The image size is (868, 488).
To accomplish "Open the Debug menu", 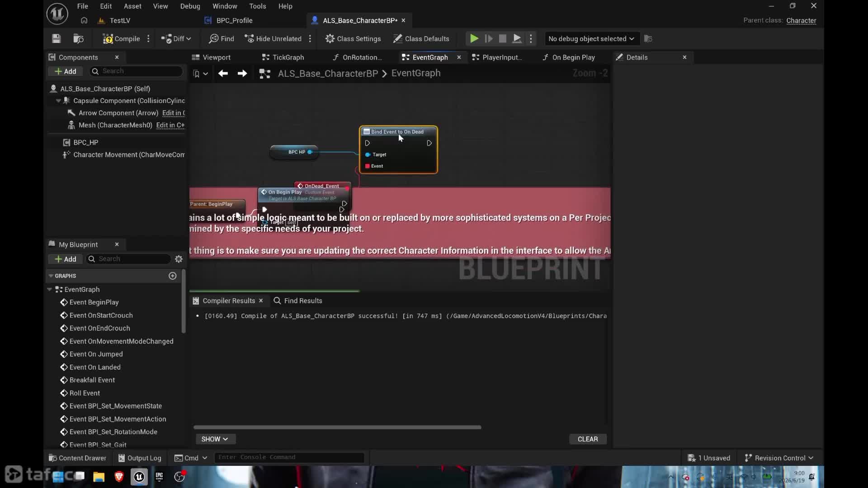I will point(190,6).
